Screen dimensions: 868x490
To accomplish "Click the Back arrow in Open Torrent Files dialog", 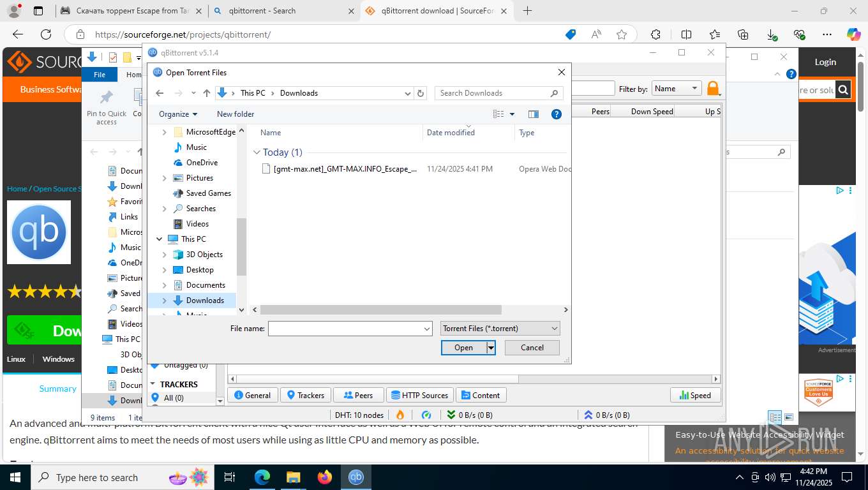I will (x=160, y=93).
